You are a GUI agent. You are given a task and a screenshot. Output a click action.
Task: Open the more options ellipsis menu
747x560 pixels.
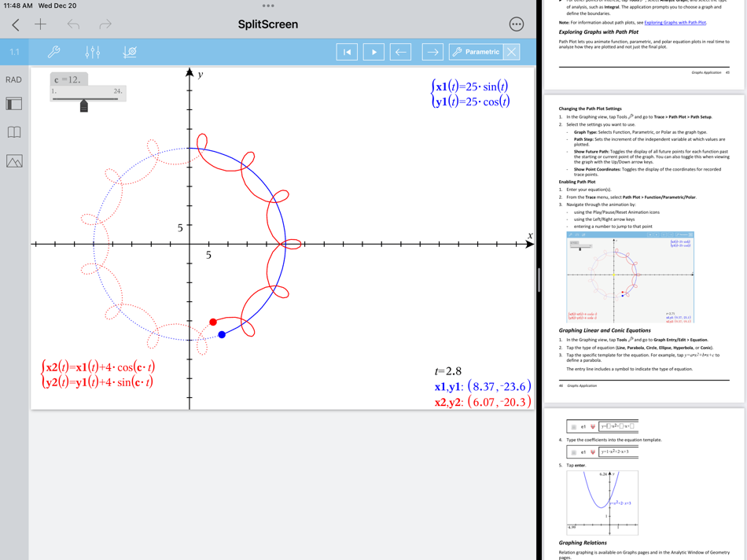[x=517, y=24]
